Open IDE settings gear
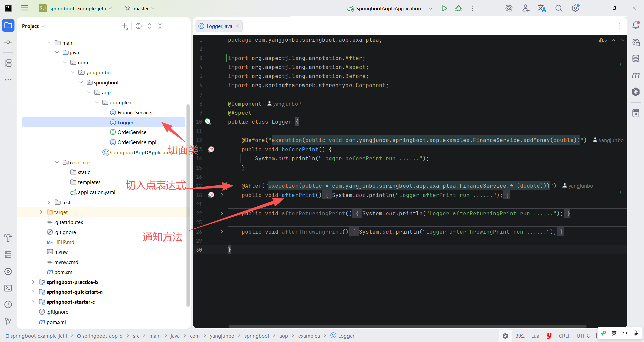 coord(576,8)
